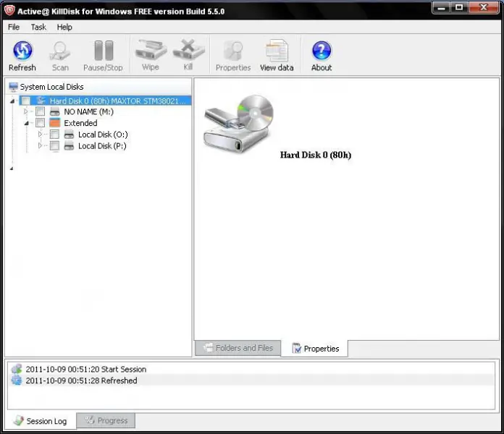Screen dimensions: 504x434
Task: Click the View data toolbar icon
Action: [277, 51]
